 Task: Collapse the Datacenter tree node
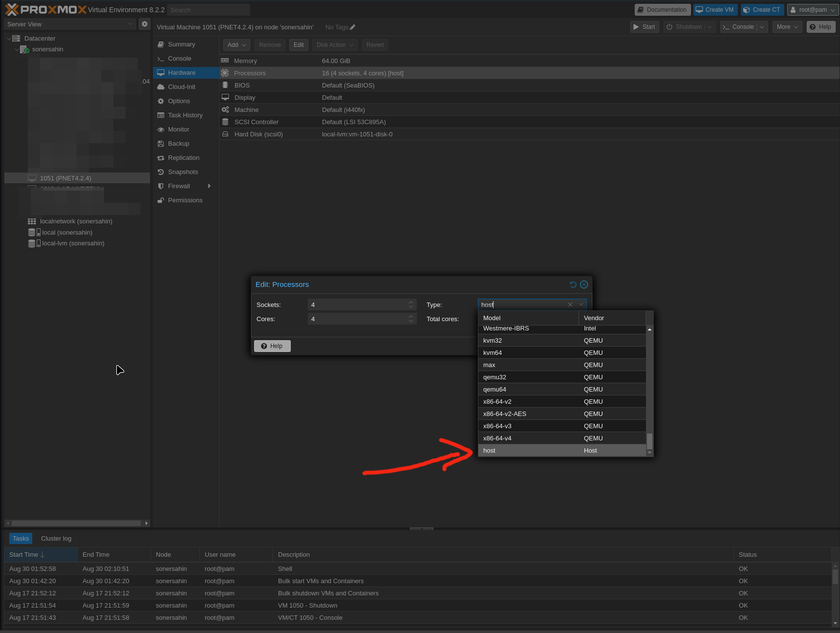9,39
